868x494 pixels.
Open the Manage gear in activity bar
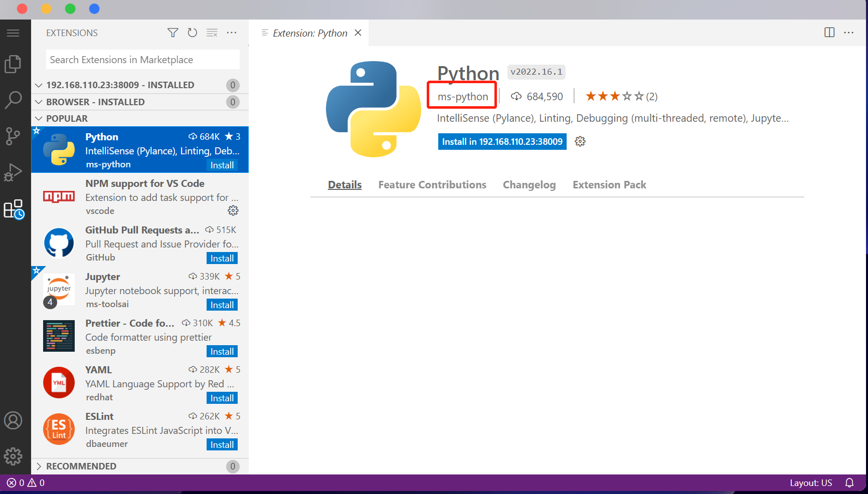[x=13, y=456]
